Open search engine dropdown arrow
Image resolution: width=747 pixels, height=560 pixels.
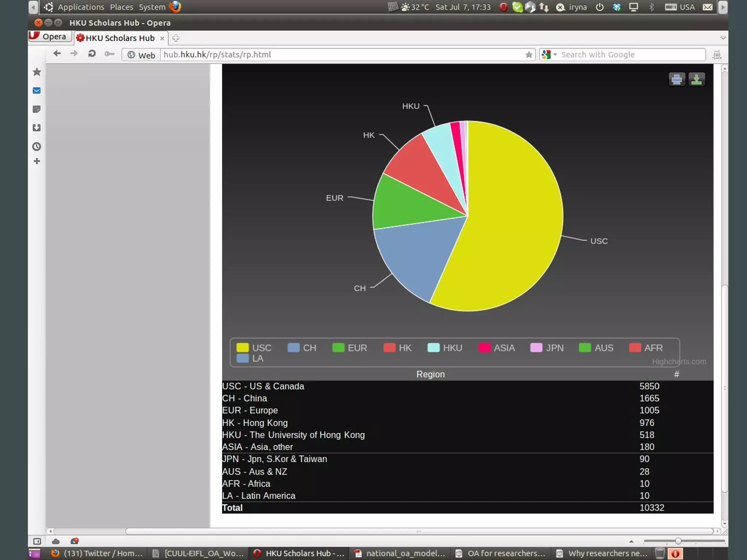click(x=555, y=55)
